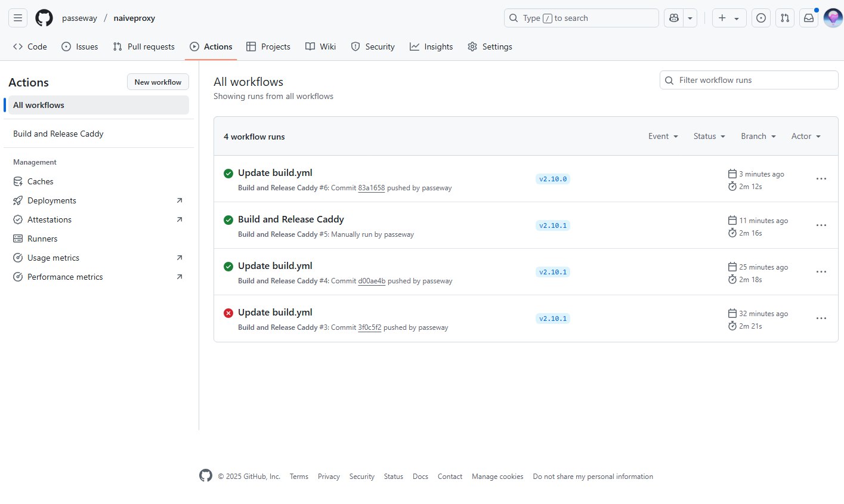
Task: Click the footer GitHub logo
Action: pos(206,475)
